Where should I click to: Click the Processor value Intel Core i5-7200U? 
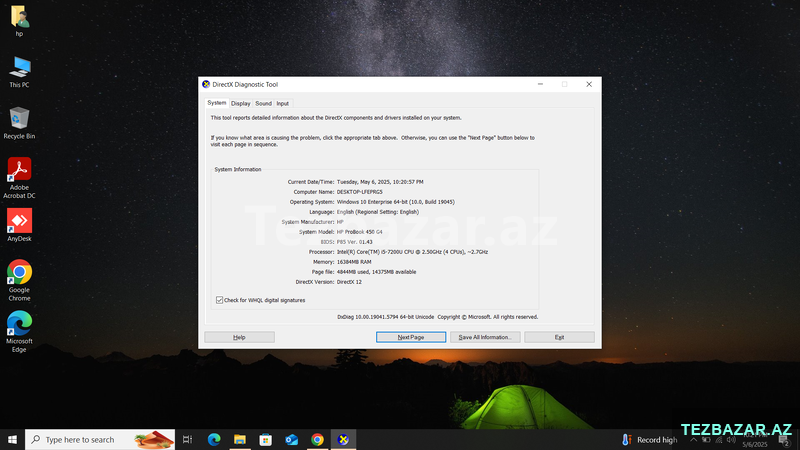(412, 252)
